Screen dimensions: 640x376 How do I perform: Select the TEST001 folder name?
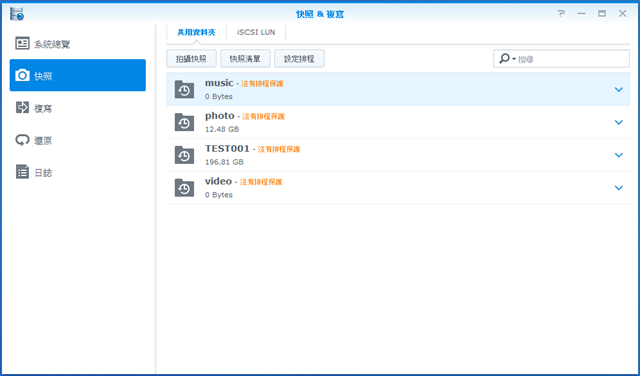227,149
